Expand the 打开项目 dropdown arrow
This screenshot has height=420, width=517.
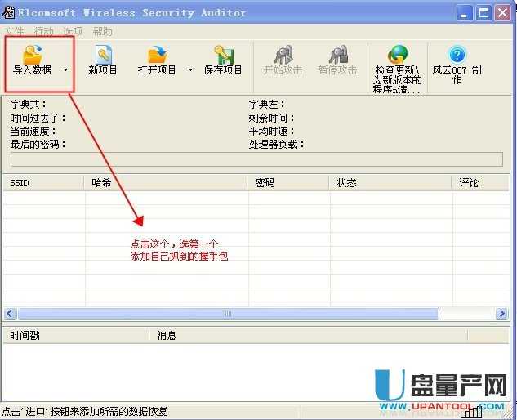(x=190, y=70)
